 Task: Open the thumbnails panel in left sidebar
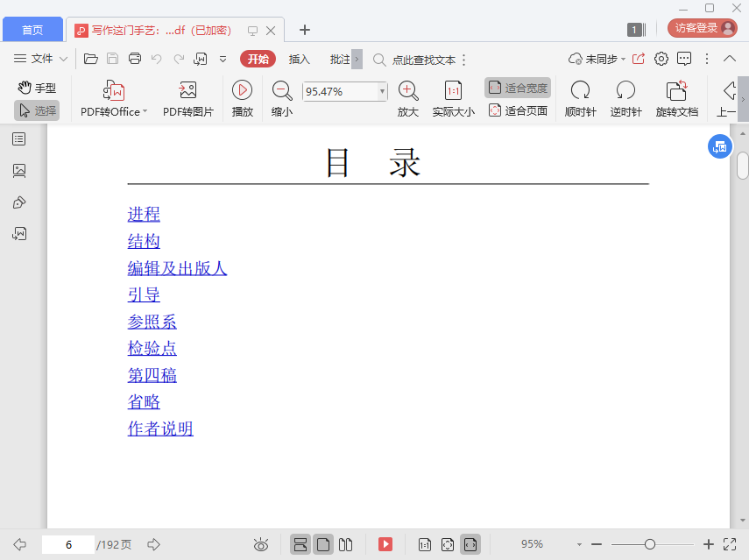click(19, 171)
